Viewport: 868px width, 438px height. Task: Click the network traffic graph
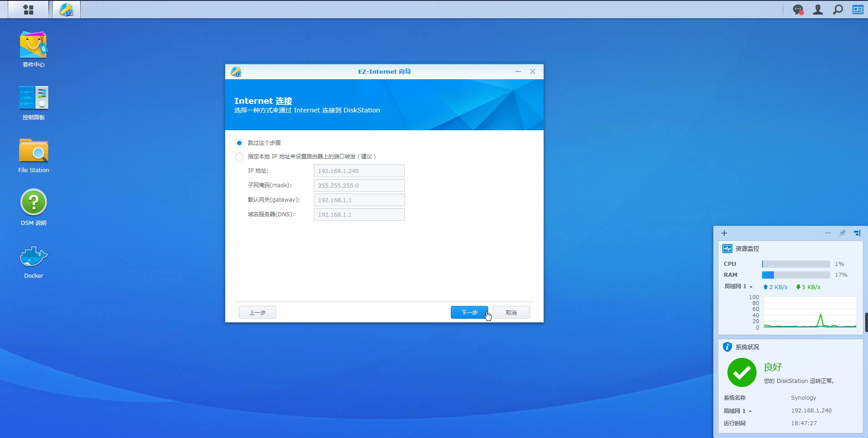pos(810,312)
